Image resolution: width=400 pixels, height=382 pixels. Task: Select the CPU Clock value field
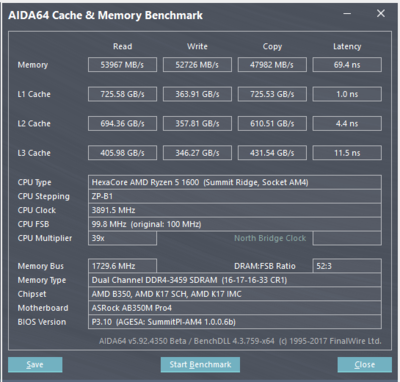click(235, 210)
